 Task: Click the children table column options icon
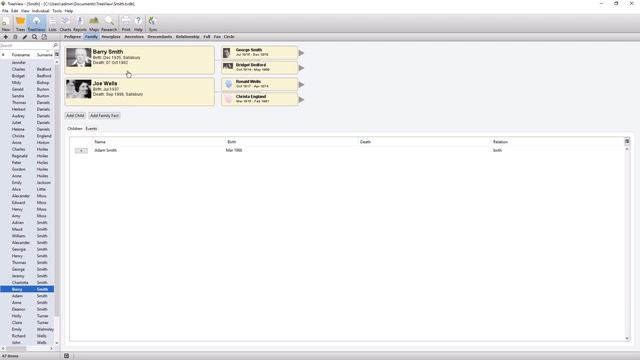[627, 141]
